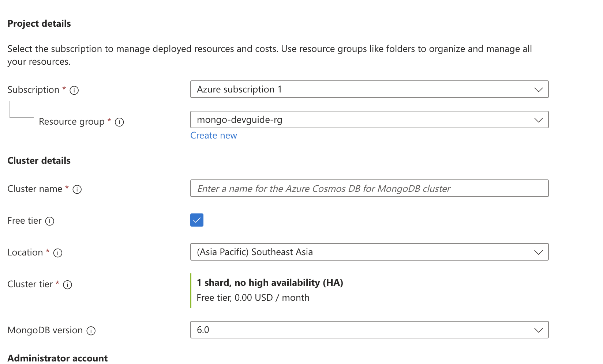Click the info icon next to Subscription
Screen dimensions: 603x364
click(x=74, y=90)
